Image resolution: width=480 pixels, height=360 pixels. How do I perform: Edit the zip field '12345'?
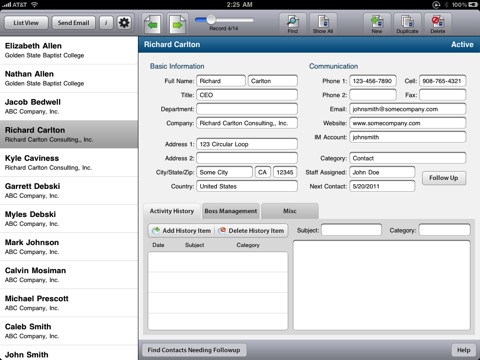point(285,172)
